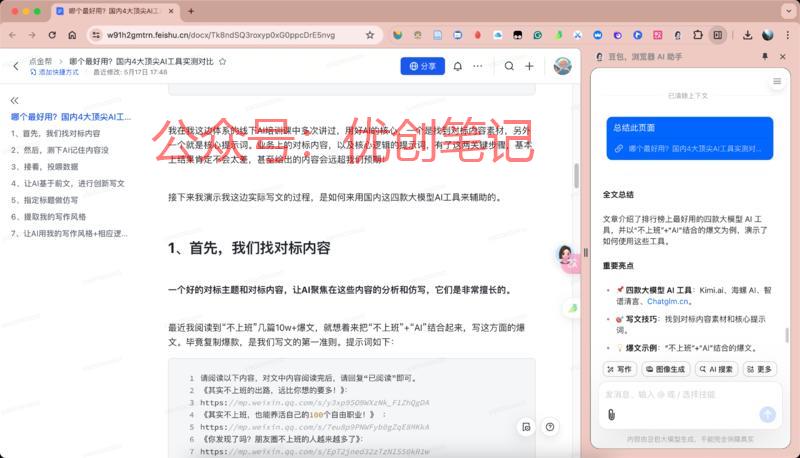Open the document info icon beside help
800x458 pixels.
click(x=526, y=427)
